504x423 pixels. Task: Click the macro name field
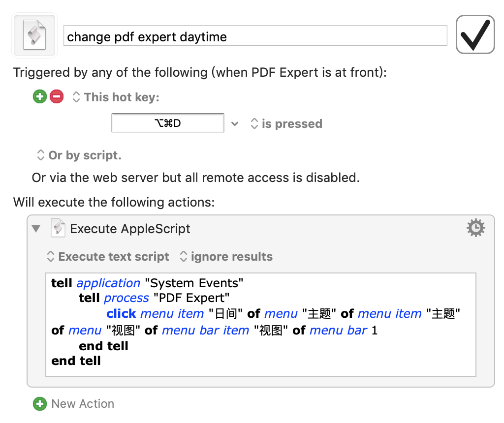click(x=255, y=36)
